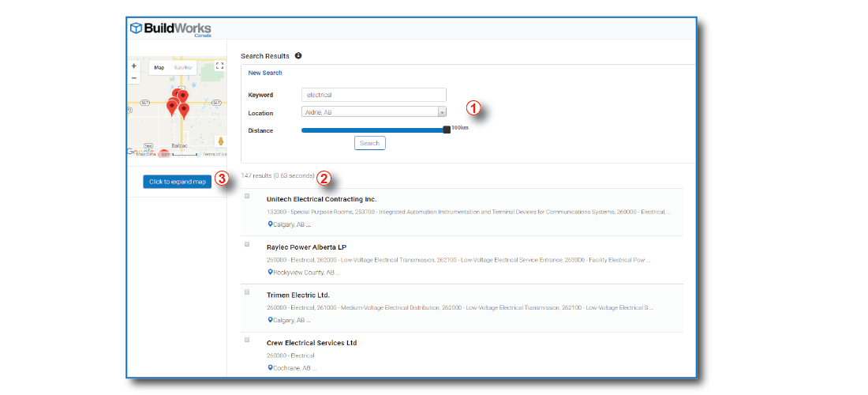
Task: Check the Crew Electrical Services Ltd box
Action: pyautogui.click(x=247, y=340)
